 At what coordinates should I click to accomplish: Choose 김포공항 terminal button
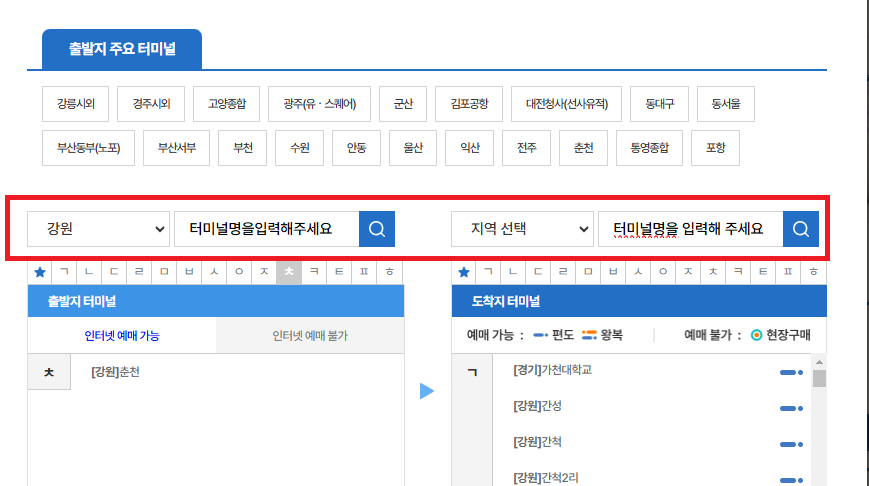469,104
